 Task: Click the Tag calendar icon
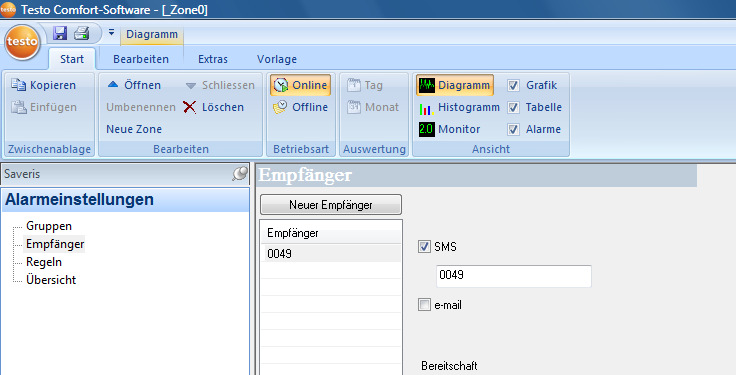(354, 85)
